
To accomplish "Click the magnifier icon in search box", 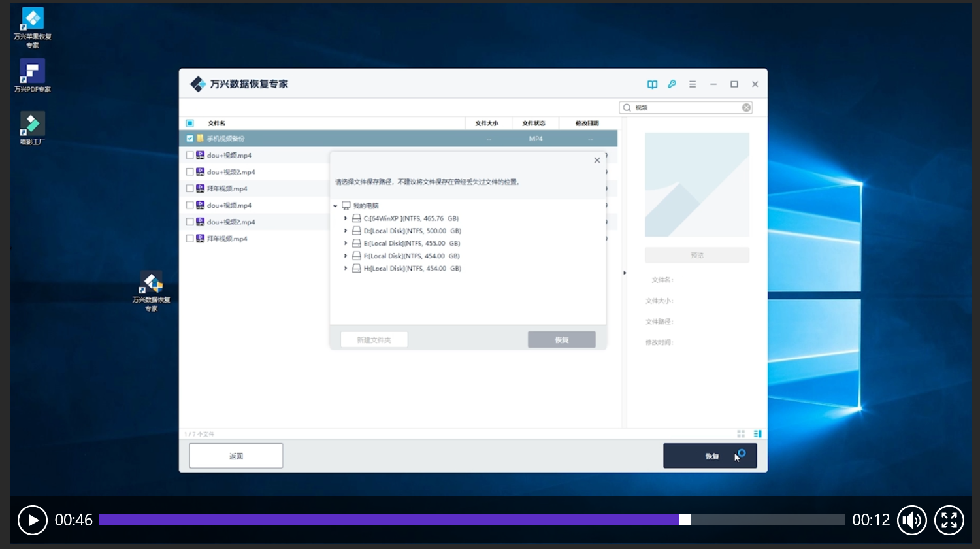I will (627, 108).
